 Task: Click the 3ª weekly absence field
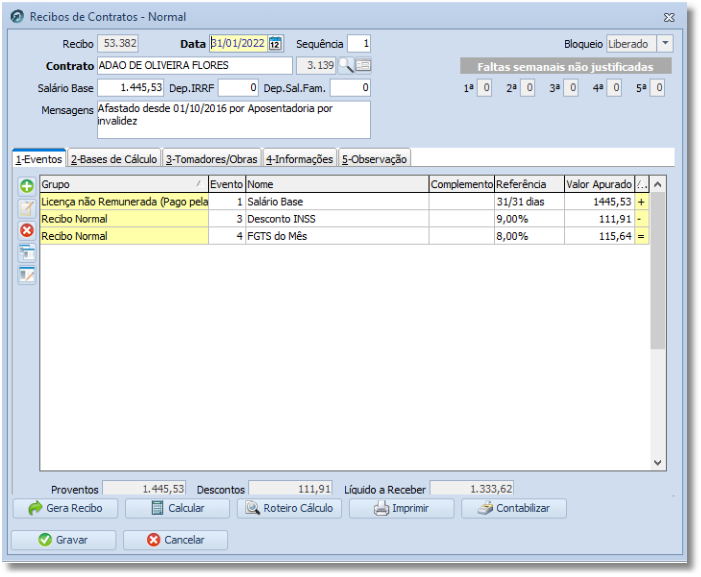pyautogui.click(x=571, y=88)
